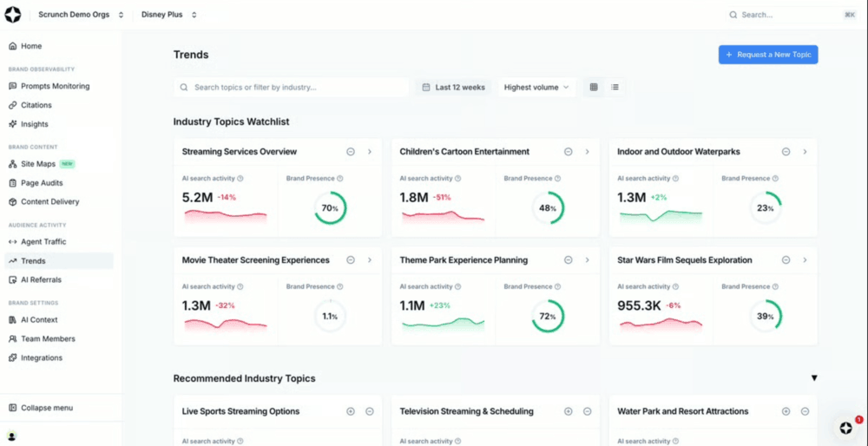Dismiss Water Park and Resort Attractions topic
This screenshot has width=868, height=446.
[805, 411]
